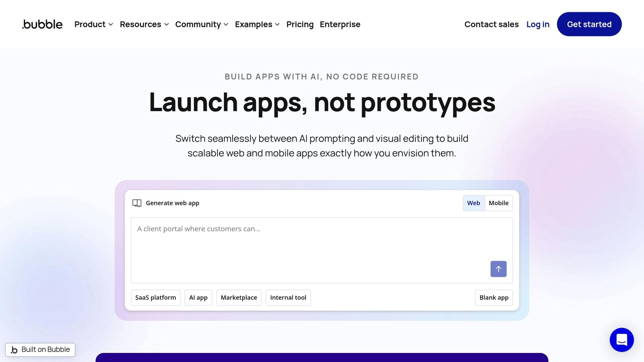The height and width of the screenshot is (362, 644).
Task: Switch generator to Mobile mode
Action: [x=498, y=203]
